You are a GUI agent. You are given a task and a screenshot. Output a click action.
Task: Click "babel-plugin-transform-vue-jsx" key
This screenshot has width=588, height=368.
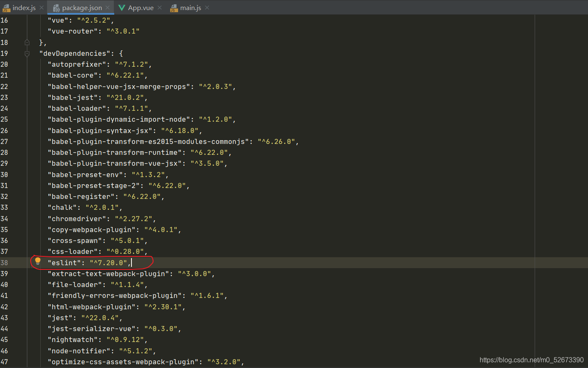point(115,163)
